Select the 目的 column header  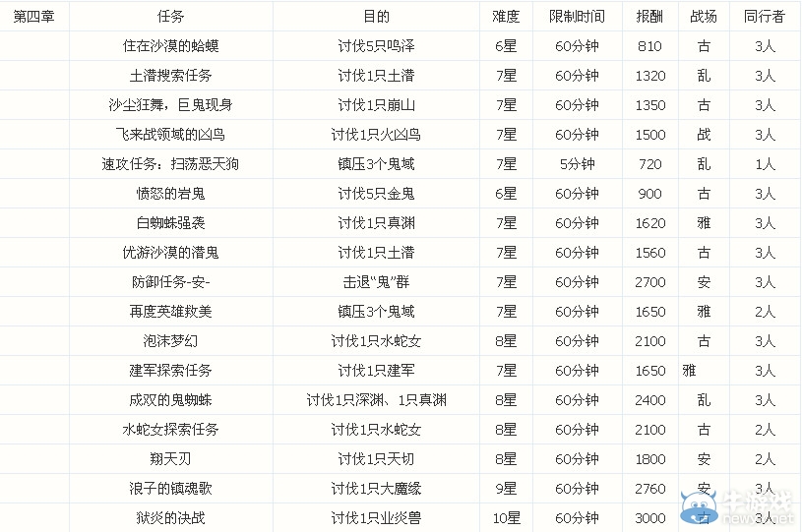pyautogui.click(x=376, y=17)
